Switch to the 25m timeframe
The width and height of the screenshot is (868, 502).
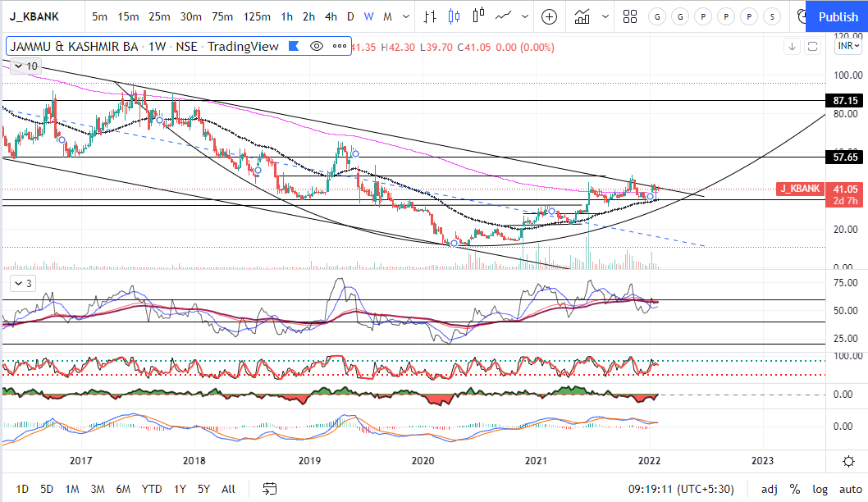(159, 16)
